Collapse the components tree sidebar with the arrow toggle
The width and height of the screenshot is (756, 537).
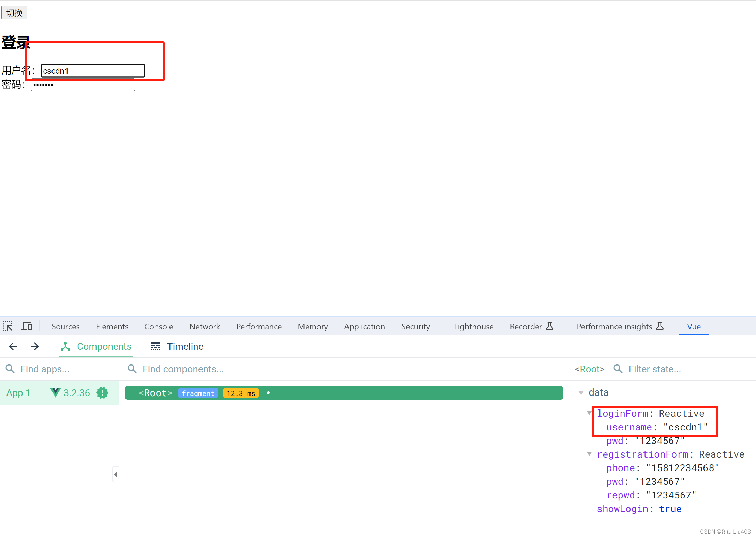click(x=115, y=474)
